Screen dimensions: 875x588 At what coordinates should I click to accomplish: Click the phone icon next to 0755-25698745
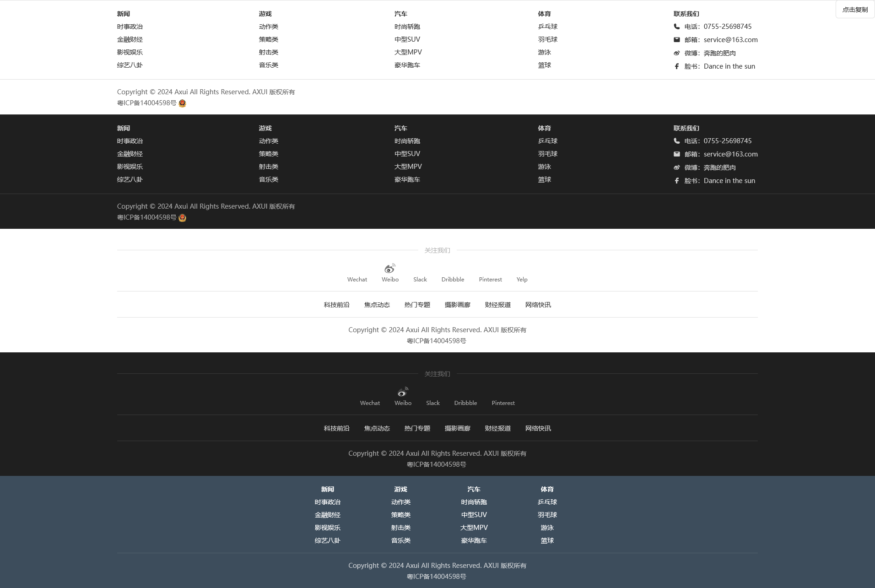point(677,27)
